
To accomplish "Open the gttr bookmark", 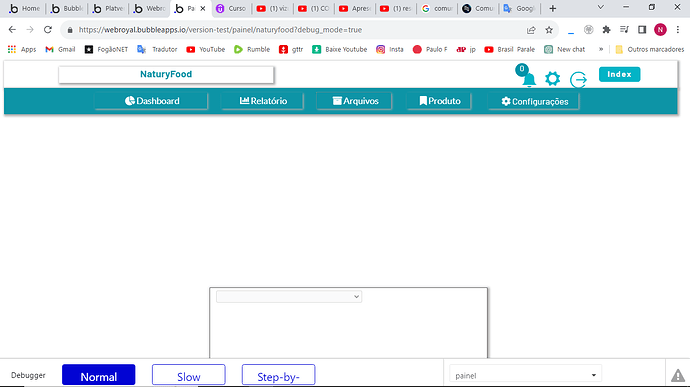I will coord(291,49).
